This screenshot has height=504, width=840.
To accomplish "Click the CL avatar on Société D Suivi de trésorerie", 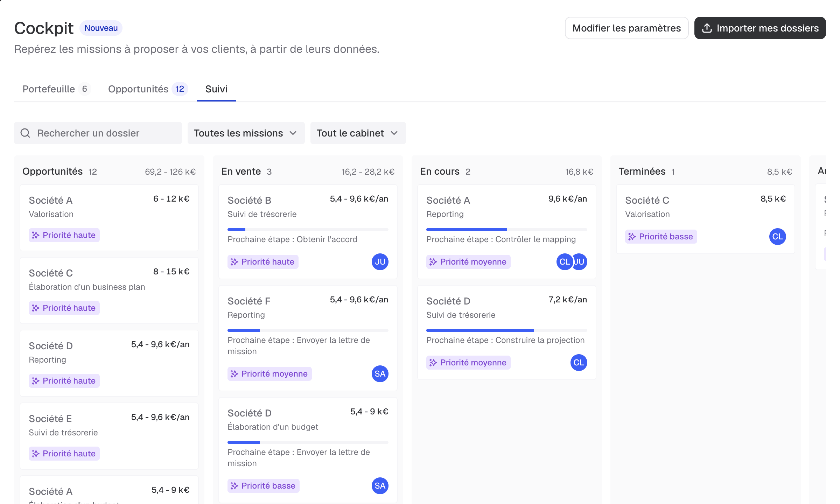I will 579,363.
